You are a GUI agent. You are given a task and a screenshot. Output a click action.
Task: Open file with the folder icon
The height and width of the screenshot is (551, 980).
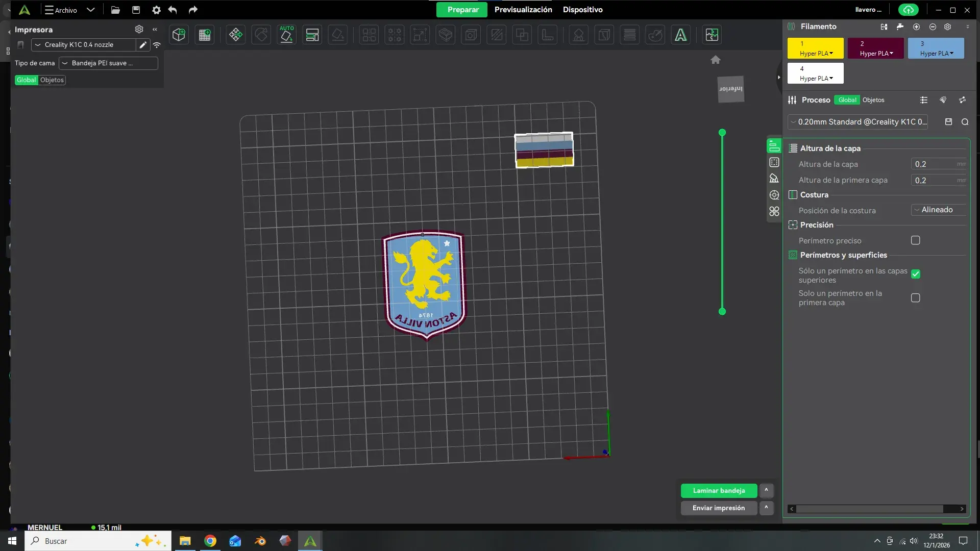(115, 10)
